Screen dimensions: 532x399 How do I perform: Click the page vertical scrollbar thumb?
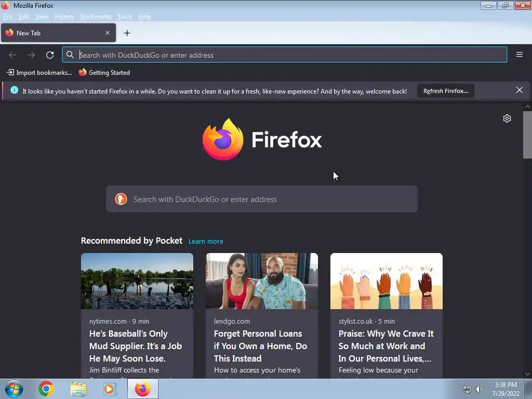coord(527,135)
